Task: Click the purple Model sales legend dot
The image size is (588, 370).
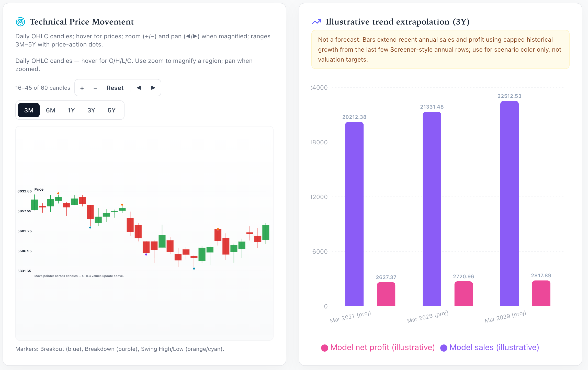Action: point(444,348)
